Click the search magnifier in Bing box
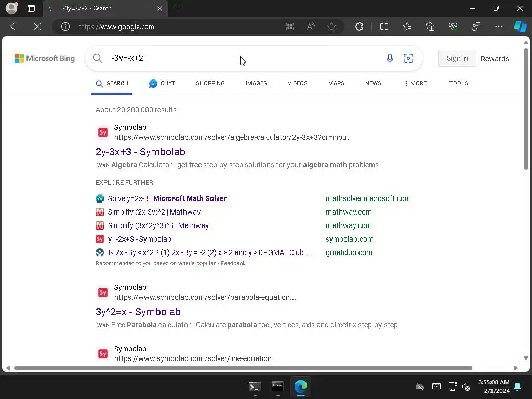 tap(97, 58)
